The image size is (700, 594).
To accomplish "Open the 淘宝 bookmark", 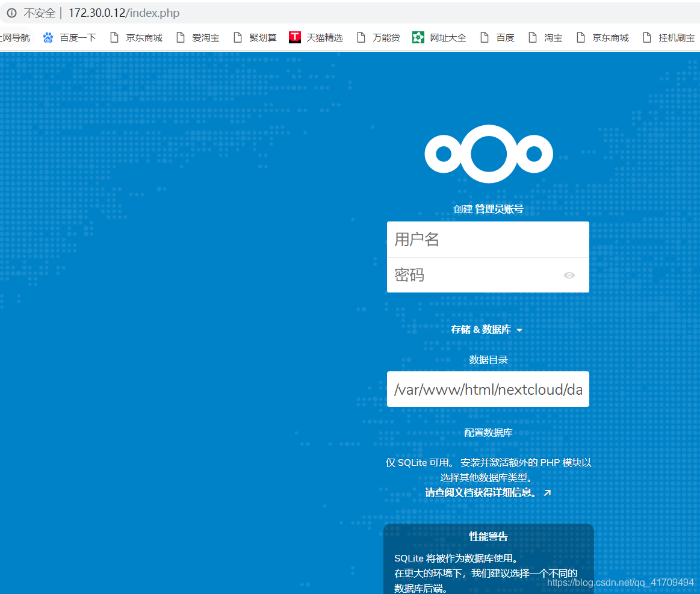I will [545, 37].
